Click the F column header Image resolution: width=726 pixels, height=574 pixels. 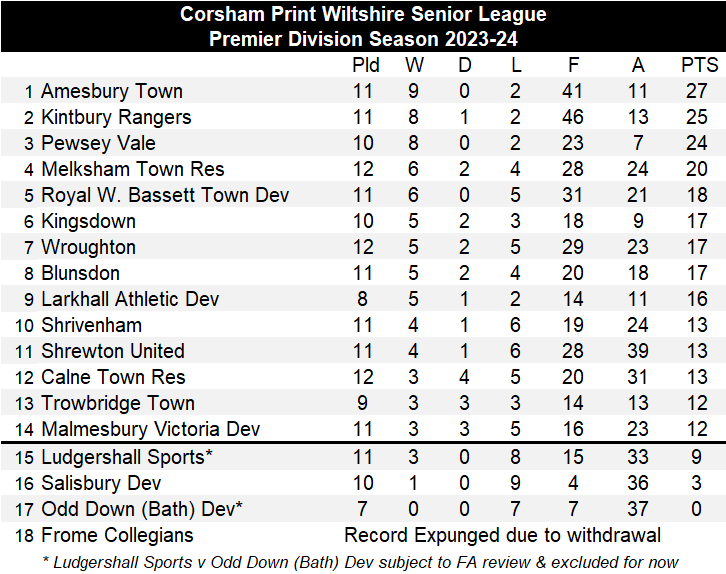[x=573, y=65]
